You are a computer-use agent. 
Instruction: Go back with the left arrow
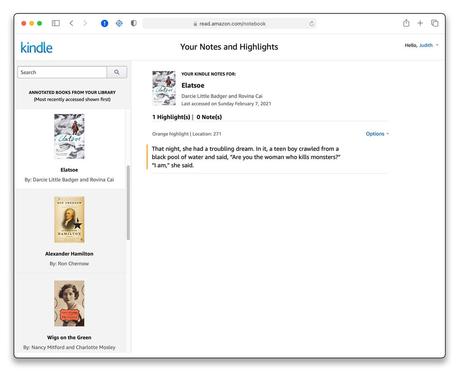point(71,23)
